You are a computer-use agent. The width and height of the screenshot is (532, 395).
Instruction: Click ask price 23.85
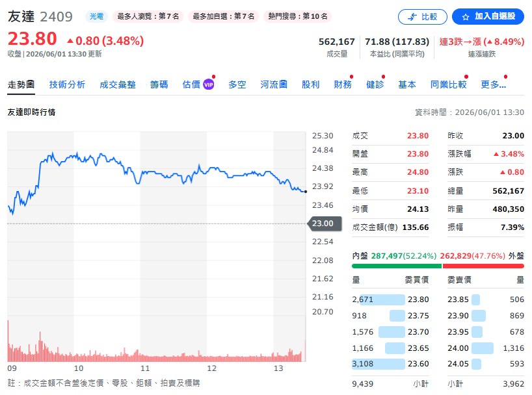[458, 299]
